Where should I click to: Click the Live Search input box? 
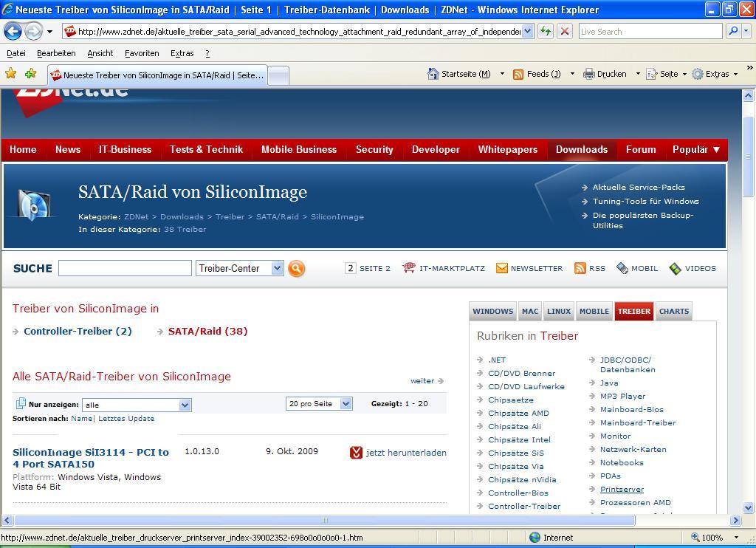coord(650,31)
